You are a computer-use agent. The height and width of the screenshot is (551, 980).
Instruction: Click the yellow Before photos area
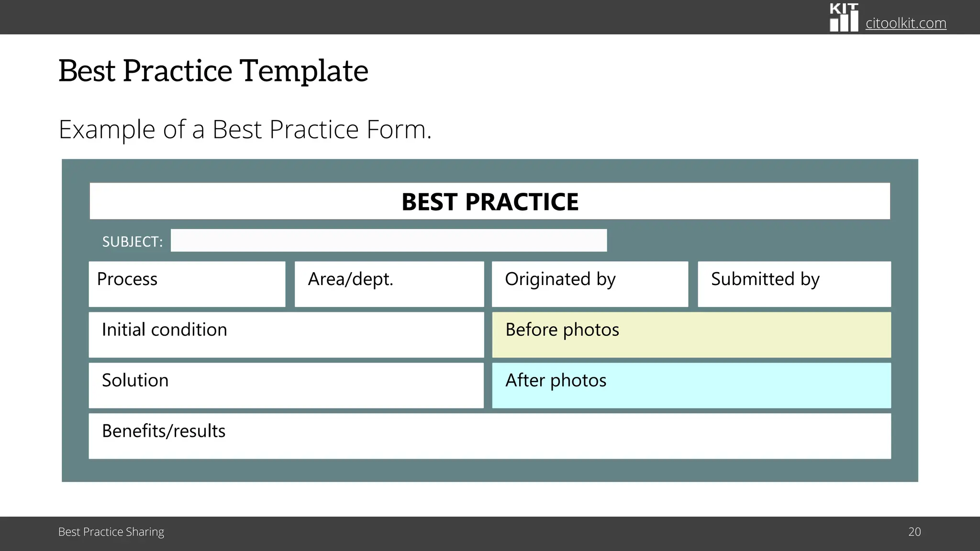pyautogui.click(x=691, y=335)
